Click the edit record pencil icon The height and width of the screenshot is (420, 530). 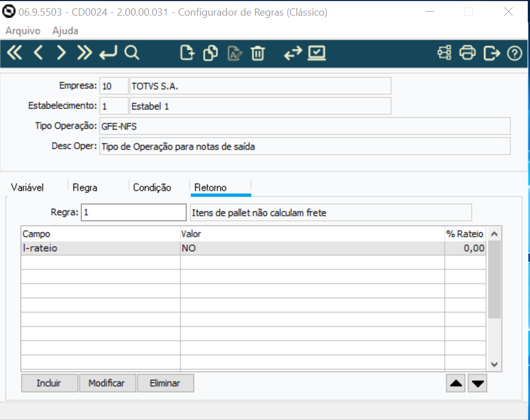(x=234, y=53)
